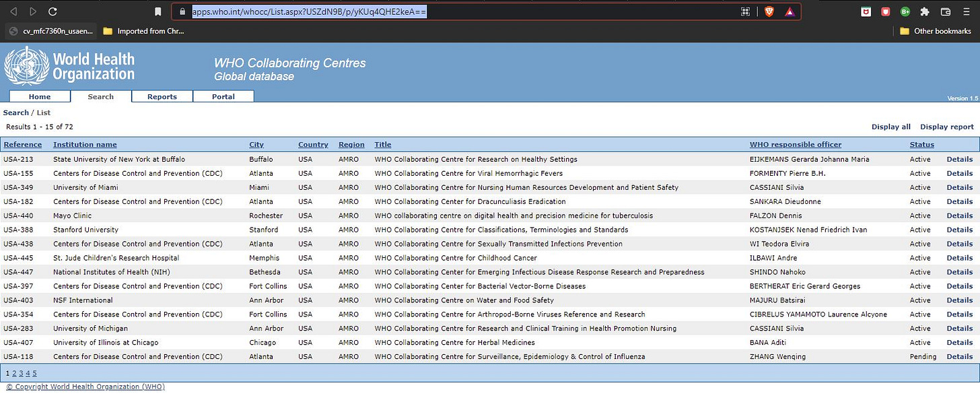Image resolution: width=980 pixels, height=400 pixels.
Task: View site security via the padlock icon
Action: (181, 11)
